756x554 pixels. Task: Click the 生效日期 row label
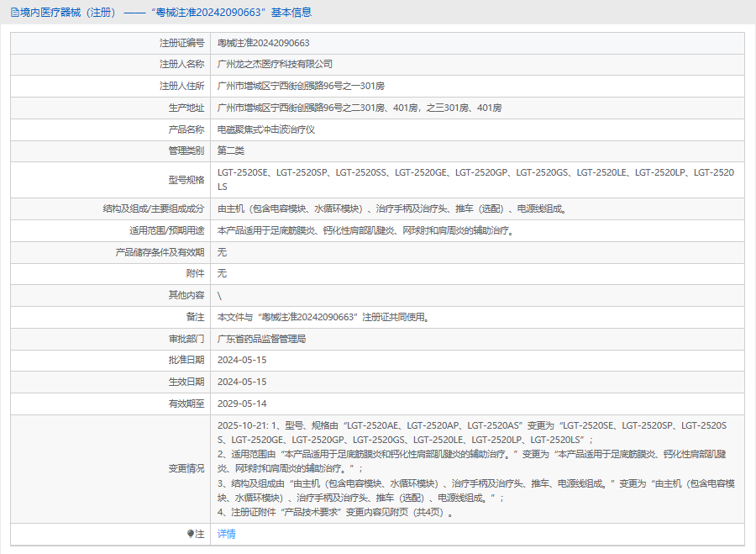[186, 382]
